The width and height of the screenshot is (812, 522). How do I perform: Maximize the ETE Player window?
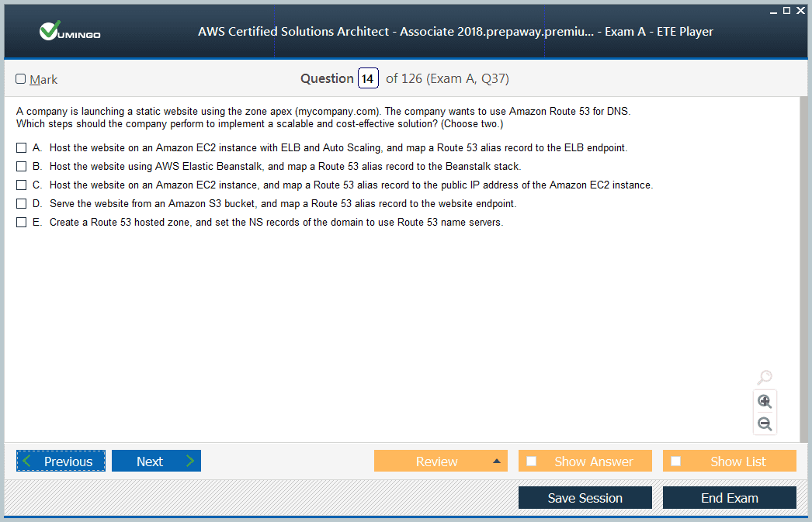786,11
